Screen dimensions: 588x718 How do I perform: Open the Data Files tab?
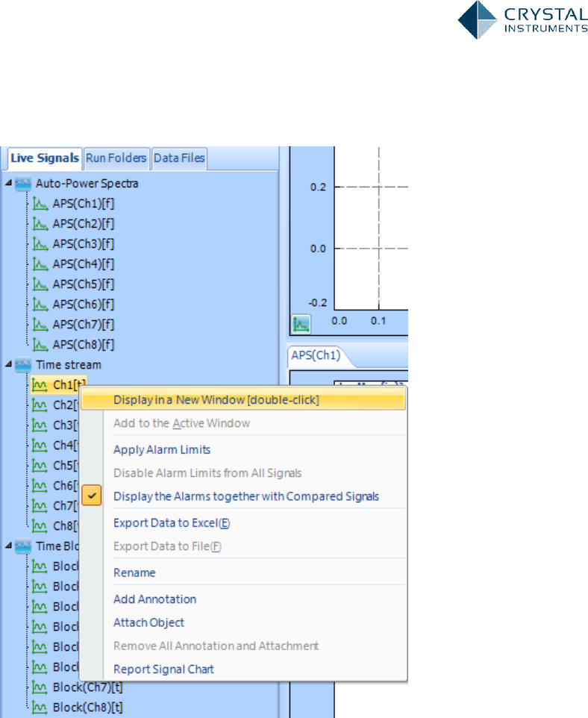click(x=179, y=158)
